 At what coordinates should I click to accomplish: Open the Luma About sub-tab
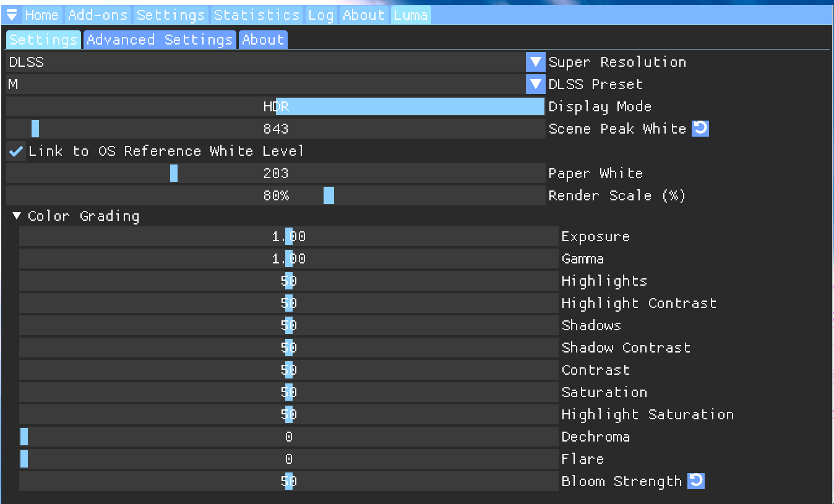[263, 40]
